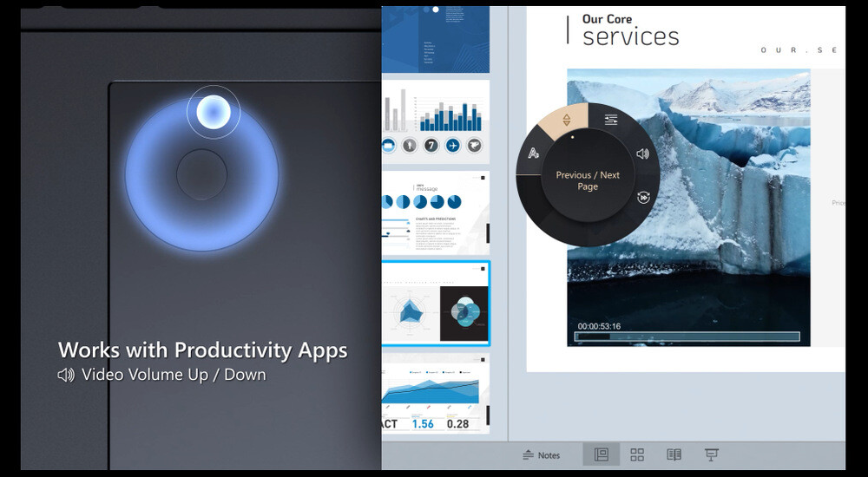Click the 'Our Core services' slide title
This screenshot has width=868, height=477.
[x=630, y=30]
